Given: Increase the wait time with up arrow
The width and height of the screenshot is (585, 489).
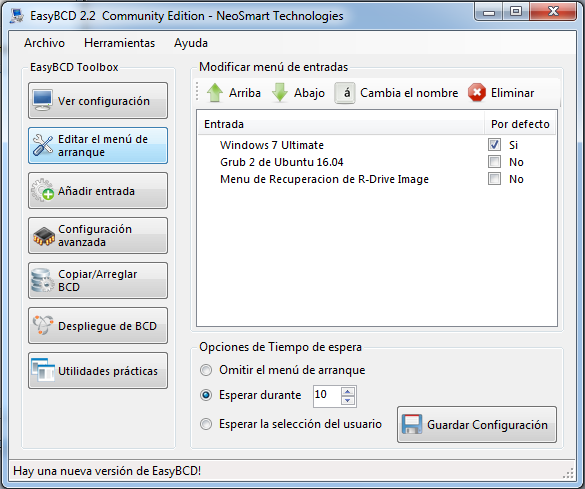Looking at the screenshot, I should [348, 391].
